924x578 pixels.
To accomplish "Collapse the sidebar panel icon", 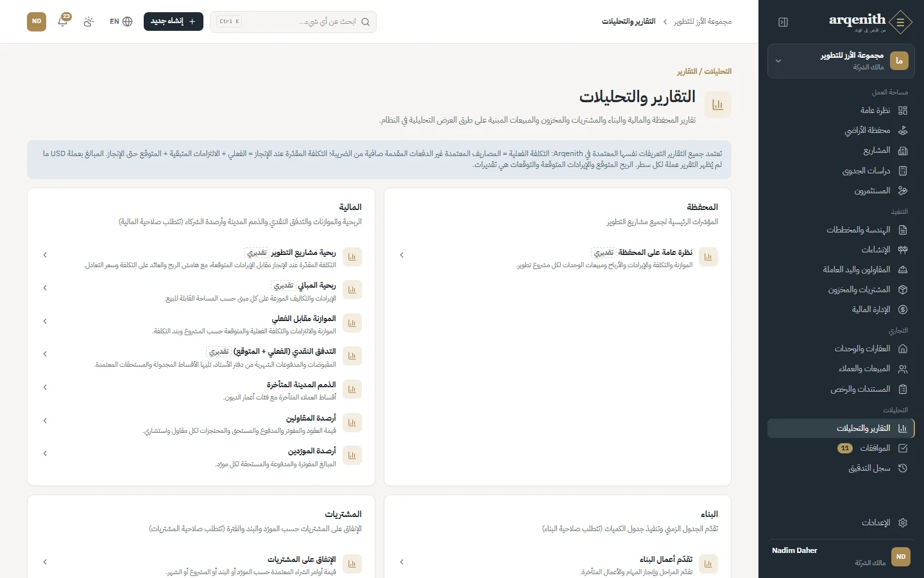I will (783, 22).
